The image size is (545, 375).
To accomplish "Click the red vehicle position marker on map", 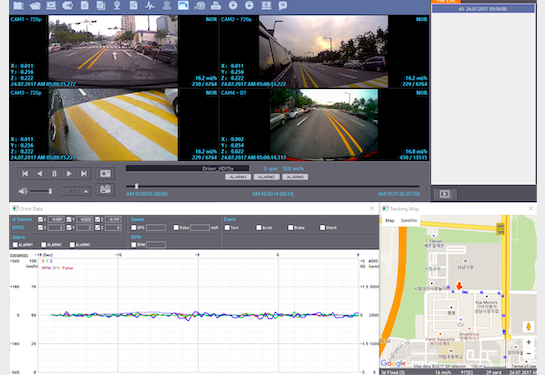I will pos(459,286).
